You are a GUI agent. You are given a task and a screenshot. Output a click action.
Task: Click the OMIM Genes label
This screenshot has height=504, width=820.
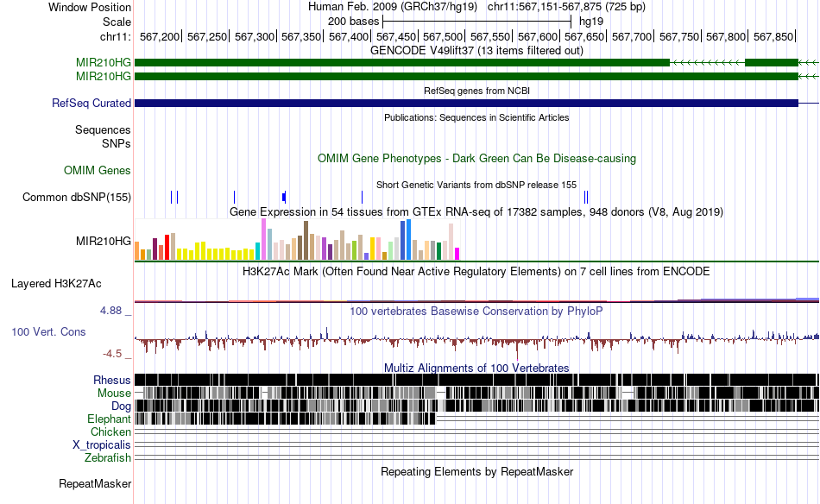click(x=97, y=170)
